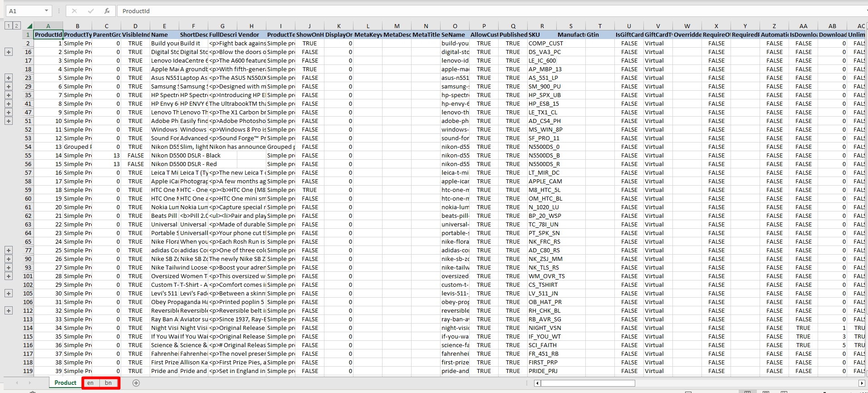Switch to the en sheet tab

pyautogui.click(x=91, y=383)
